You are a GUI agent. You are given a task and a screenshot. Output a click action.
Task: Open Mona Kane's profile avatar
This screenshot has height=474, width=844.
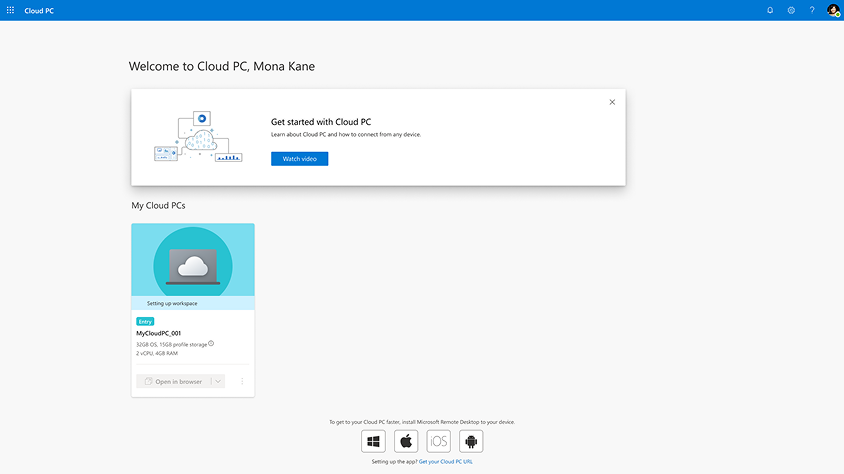[x=833, y=10]
